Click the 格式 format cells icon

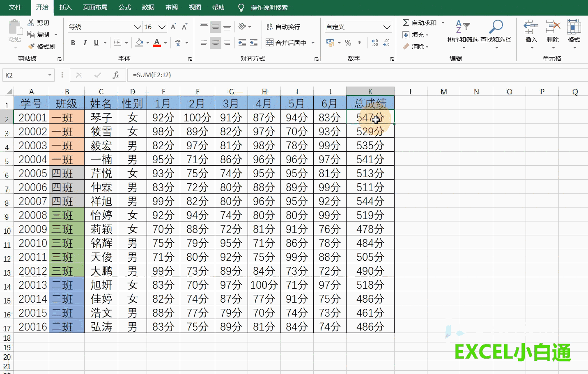[x=574, y=27]
